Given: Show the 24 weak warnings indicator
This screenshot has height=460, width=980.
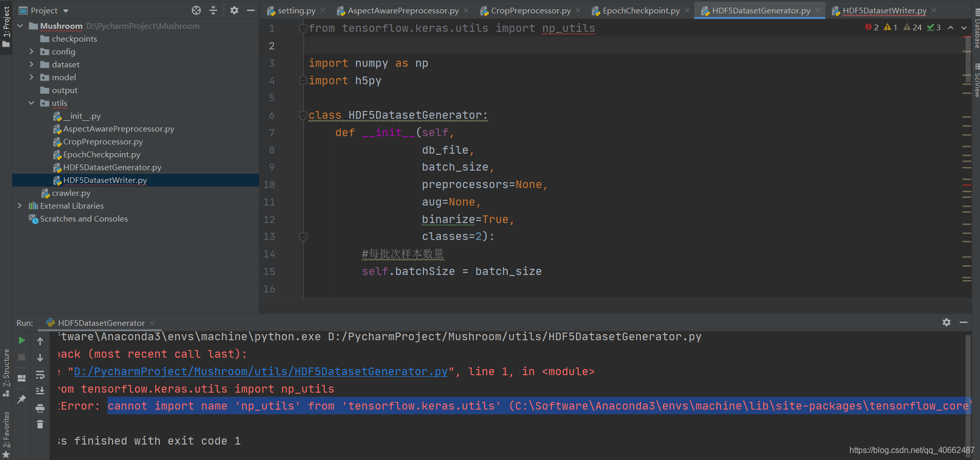Looking at the screenshot, I should pyautogui.click(x=913, y=27).
